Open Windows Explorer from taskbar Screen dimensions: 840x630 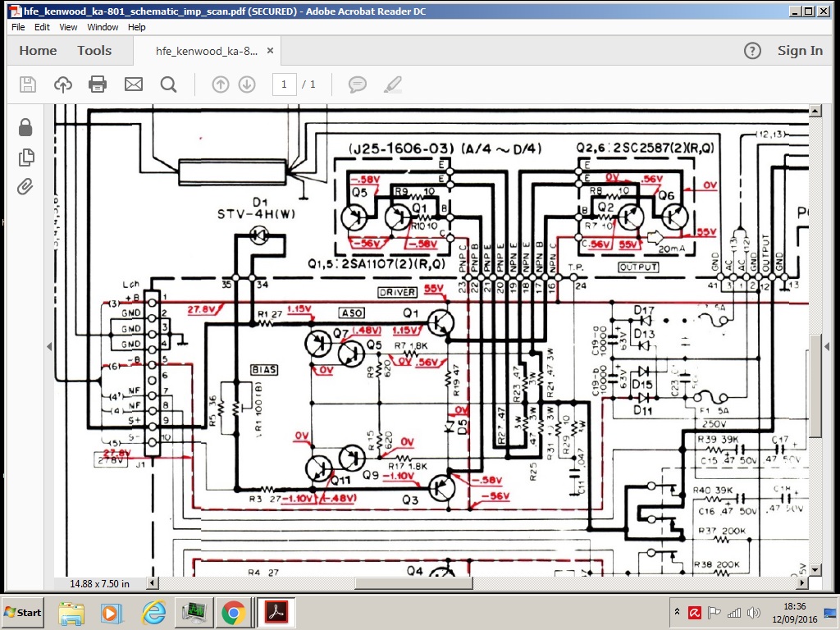(71, 612)
